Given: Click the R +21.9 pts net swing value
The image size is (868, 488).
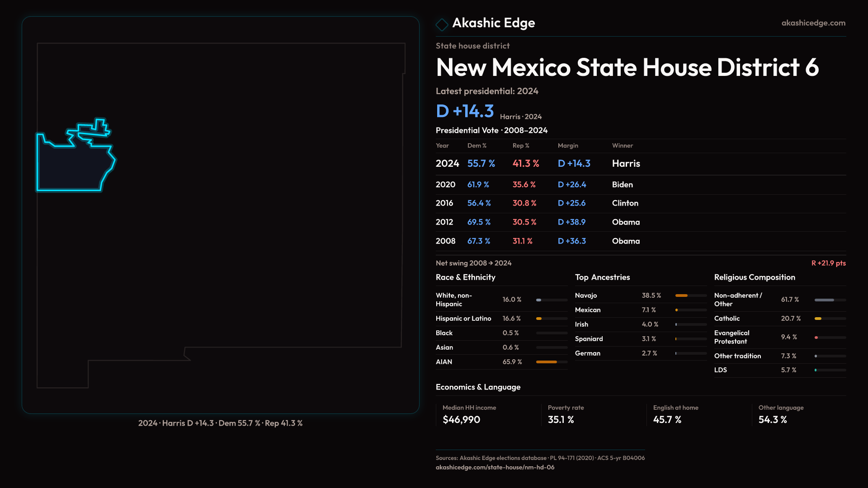Looking at the screenshot, I should pos(828,263).
